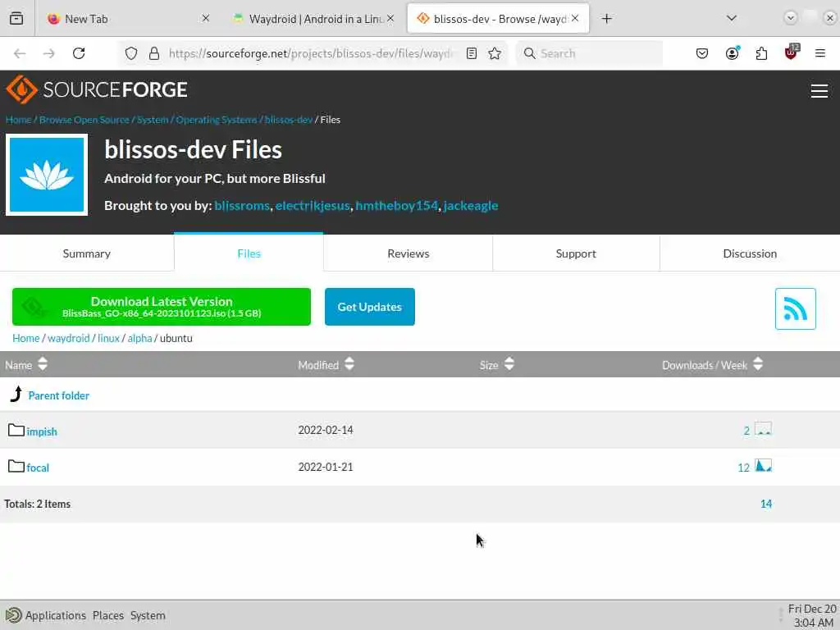This screenshot has height=630, width=840.
Task: Bookmark this page with the star
Action: (x=495, y=53)
